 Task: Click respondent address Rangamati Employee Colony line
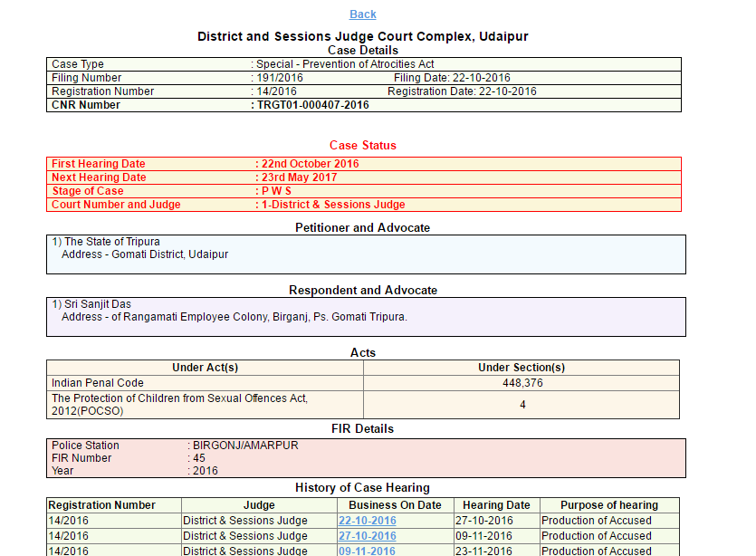click(x=234, y=317)
